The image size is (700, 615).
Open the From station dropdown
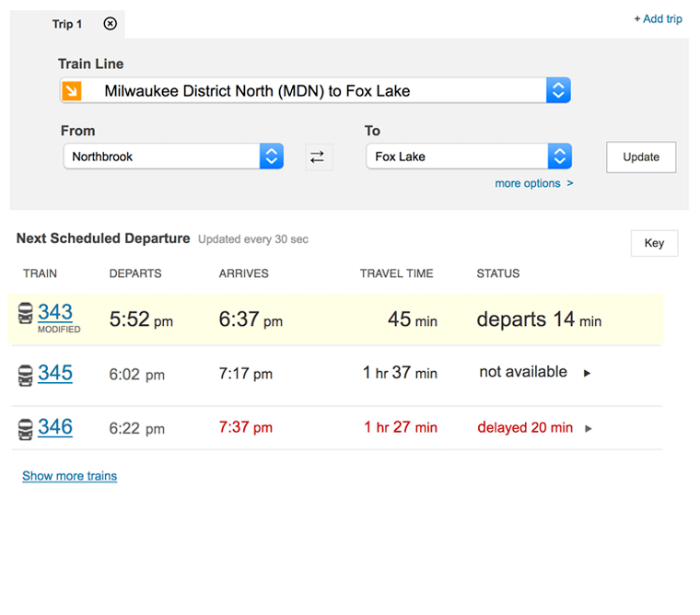tap(173, 157)
